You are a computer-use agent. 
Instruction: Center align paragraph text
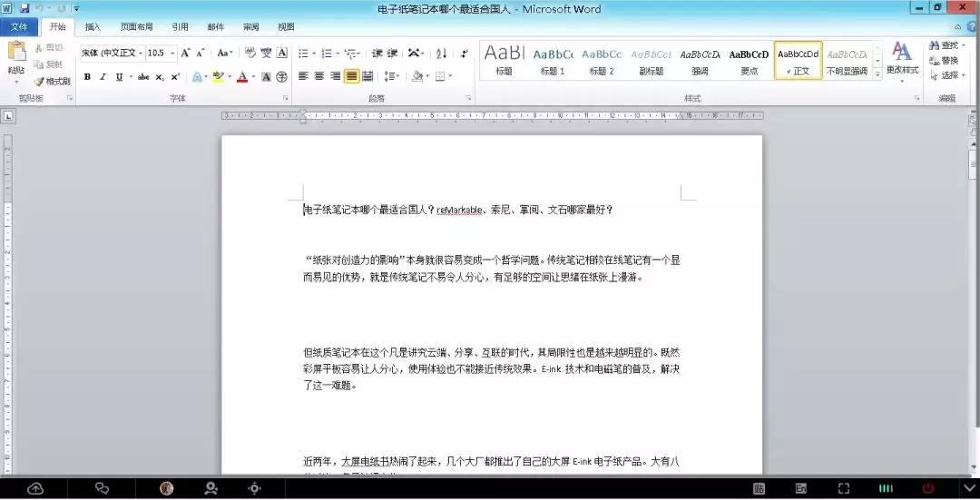pyautogui.click(x=319, y=76)
